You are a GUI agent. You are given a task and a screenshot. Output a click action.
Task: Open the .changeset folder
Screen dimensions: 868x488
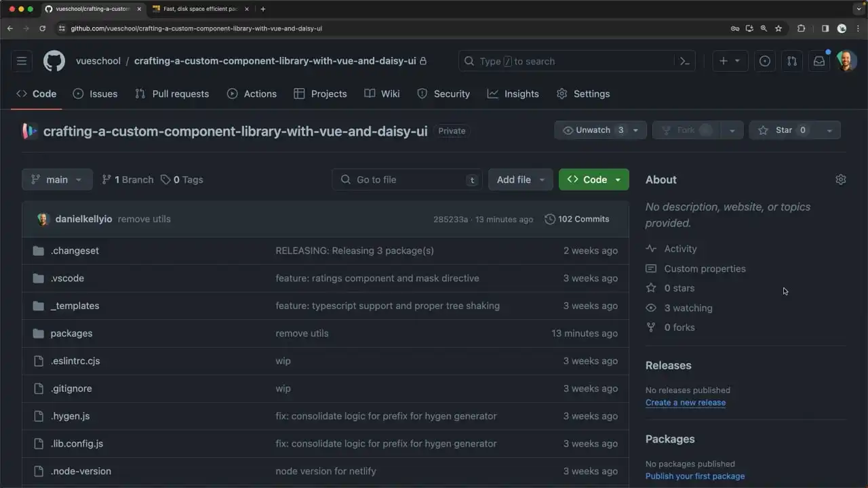point(75,251)
